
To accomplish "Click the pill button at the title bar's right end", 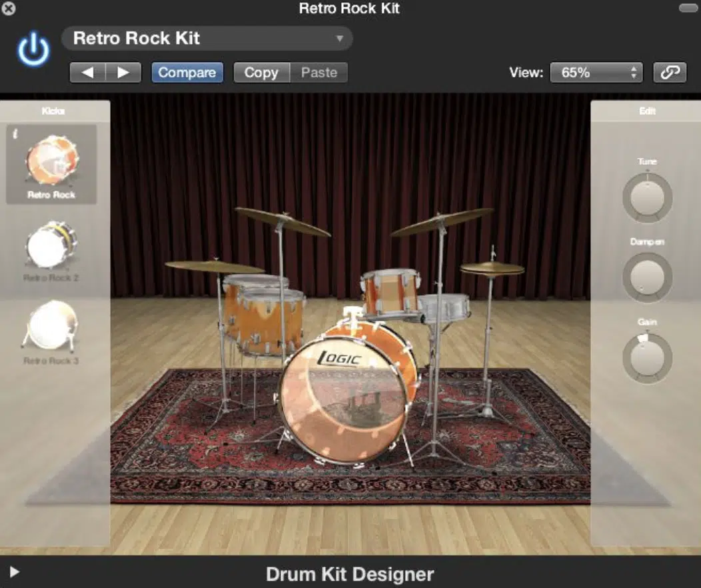I will tap(688, 8).
